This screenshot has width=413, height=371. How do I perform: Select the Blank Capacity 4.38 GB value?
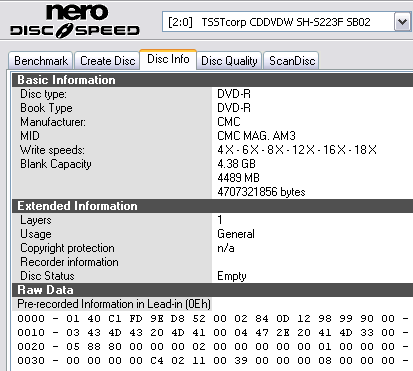236,164
